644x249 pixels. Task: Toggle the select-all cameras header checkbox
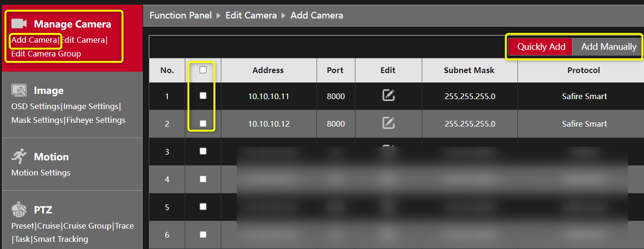point(203,70)
